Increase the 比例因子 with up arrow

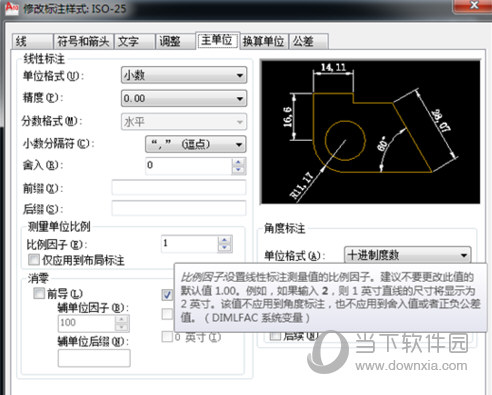pos(224,240)
